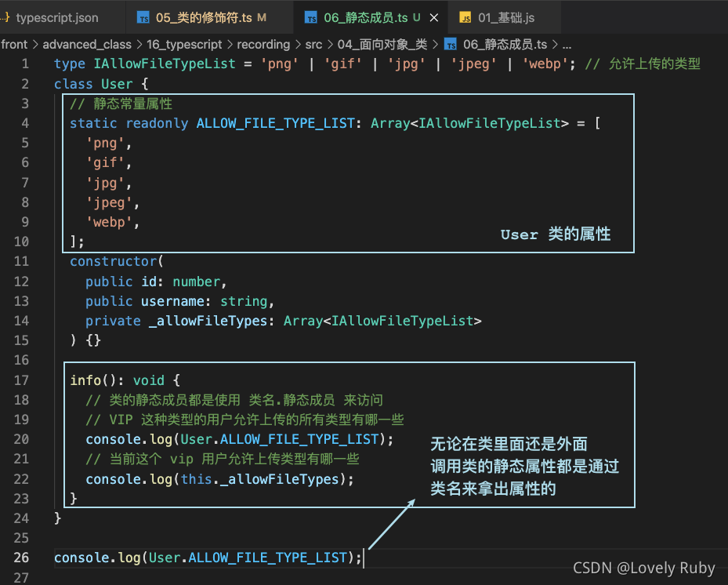The height and width of the screenshot is (585, 728).
Task: Click the '// 允许上传的类型' comment on line 1
Action: tap(643, 64)
